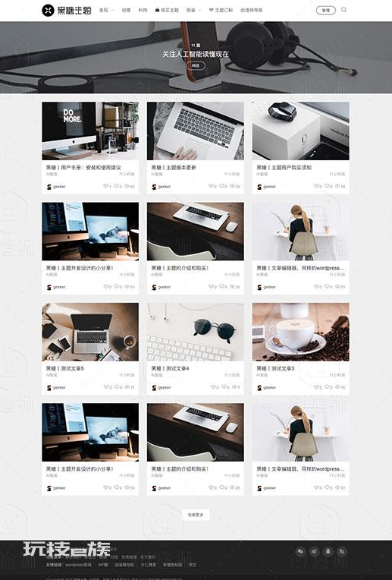Expand the 发现 dropdown menu
The height and width of the screenshot is (580, 392).
106,11
